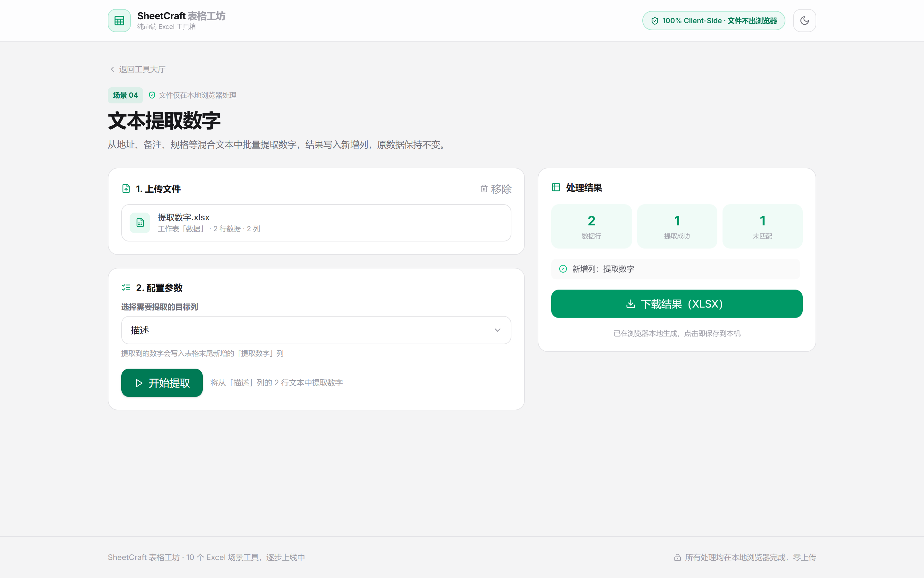The image size is (924, 578).
Task: Click footer text SheetCraft 表格工坊 · 10 个 Excel 场景工具
Action: (206, 557)
